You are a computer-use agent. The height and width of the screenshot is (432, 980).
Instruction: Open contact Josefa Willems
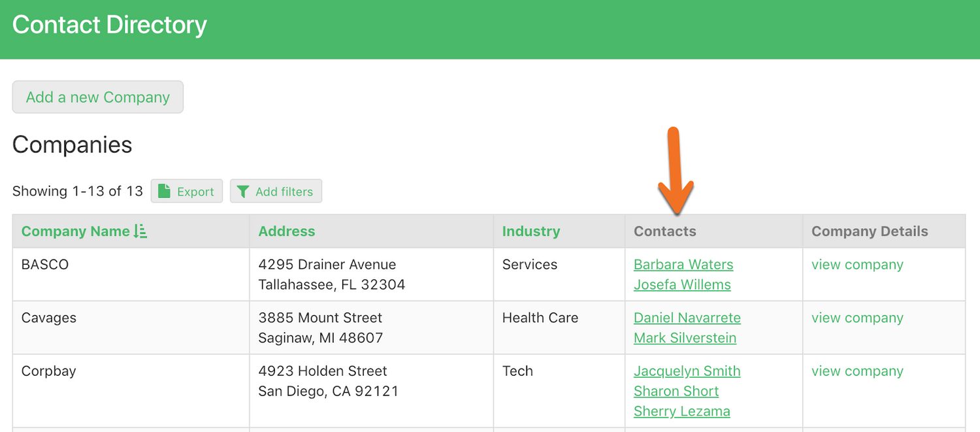pyautogui.click(x=682, y=285)
